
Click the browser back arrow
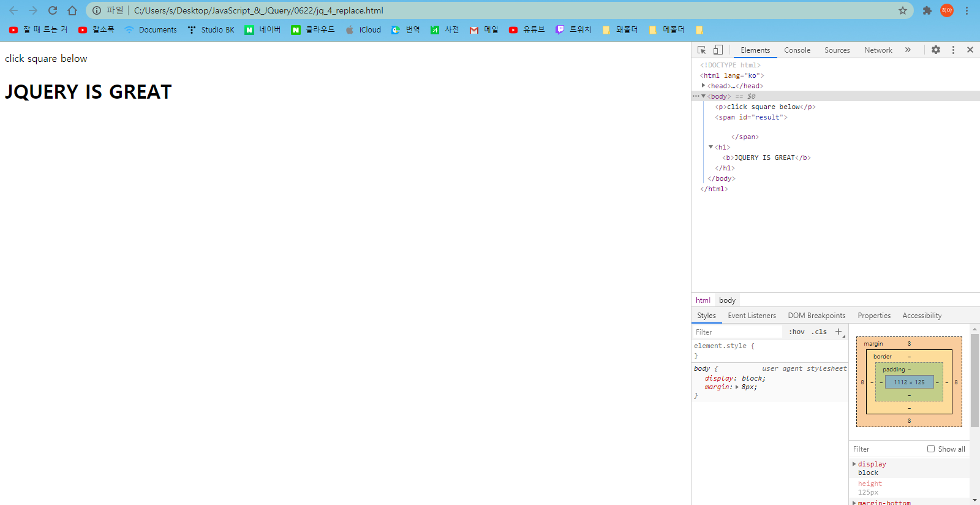pos(13,10)
